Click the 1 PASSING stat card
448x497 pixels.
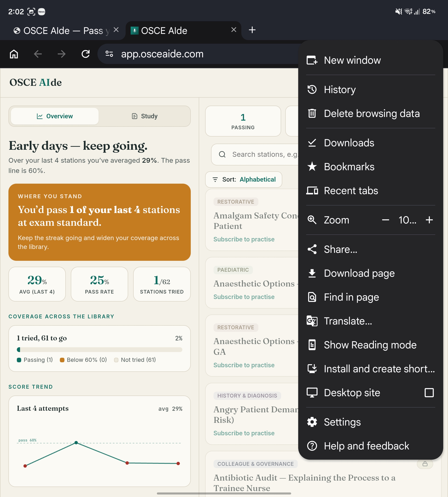[x=243, y=121]
